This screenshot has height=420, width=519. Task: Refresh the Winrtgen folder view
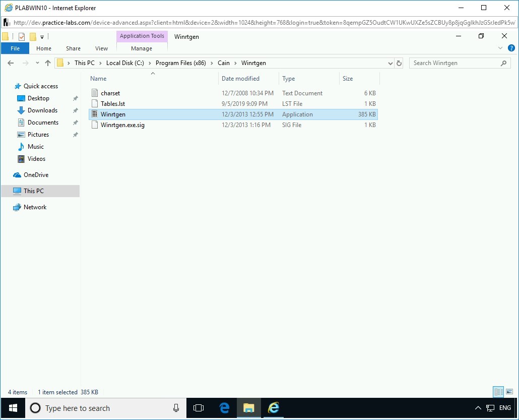point(399,63)
